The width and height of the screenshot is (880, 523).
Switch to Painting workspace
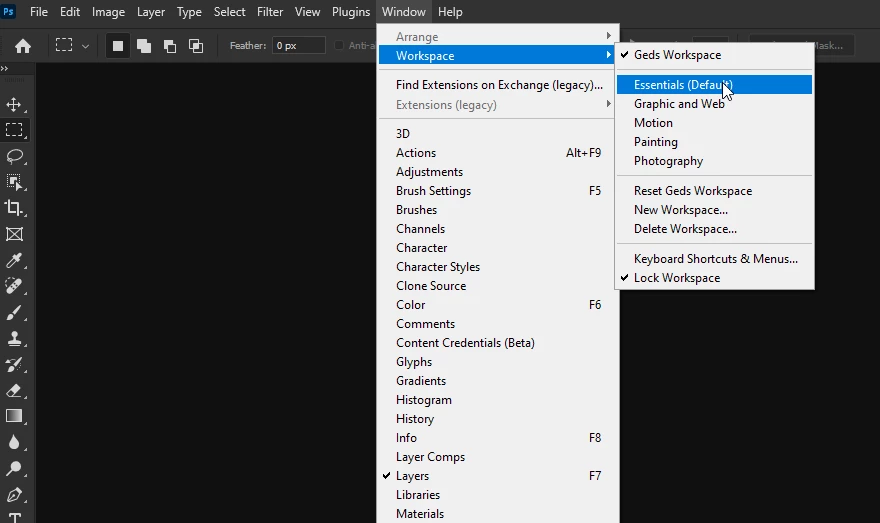click(714, 142)
